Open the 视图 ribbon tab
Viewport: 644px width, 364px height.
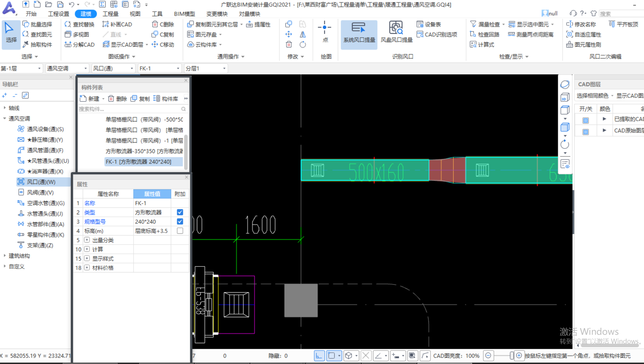point(135,14)
